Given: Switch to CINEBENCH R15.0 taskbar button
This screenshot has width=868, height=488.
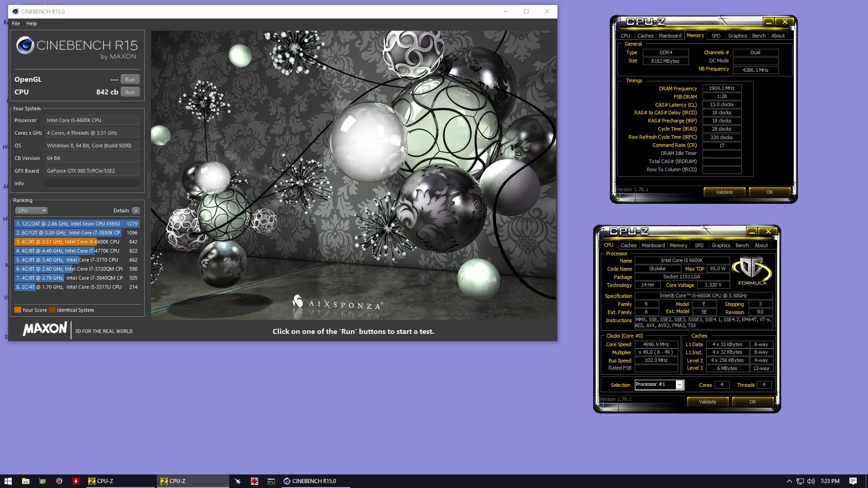Looking at the screenshot, I should pyautogui.click(x=315, y=481).
